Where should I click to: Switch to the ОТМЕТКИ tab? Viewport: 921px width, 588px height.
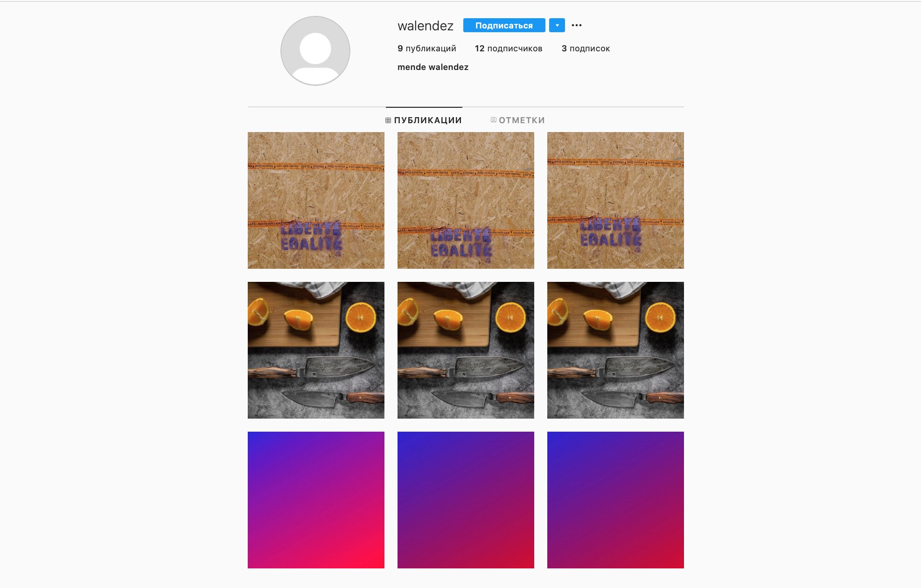point(517,120)
